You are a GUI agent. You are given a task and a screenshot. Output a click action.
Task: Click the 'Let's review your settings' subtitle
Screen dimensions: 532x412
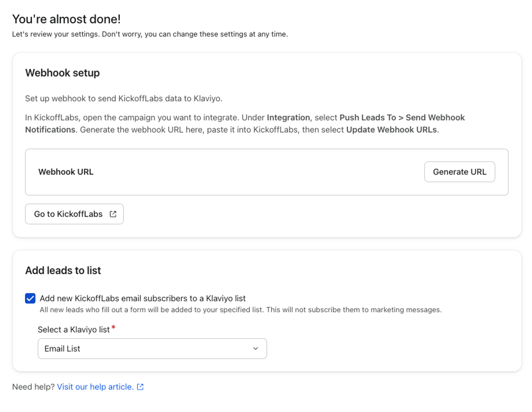[150, 34]
